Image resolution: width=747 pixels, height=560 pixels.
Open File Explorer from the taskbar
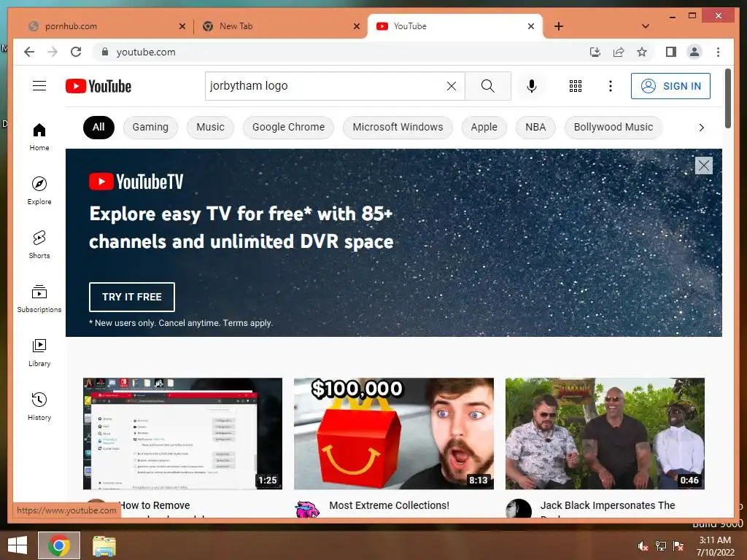click(104, 545)
